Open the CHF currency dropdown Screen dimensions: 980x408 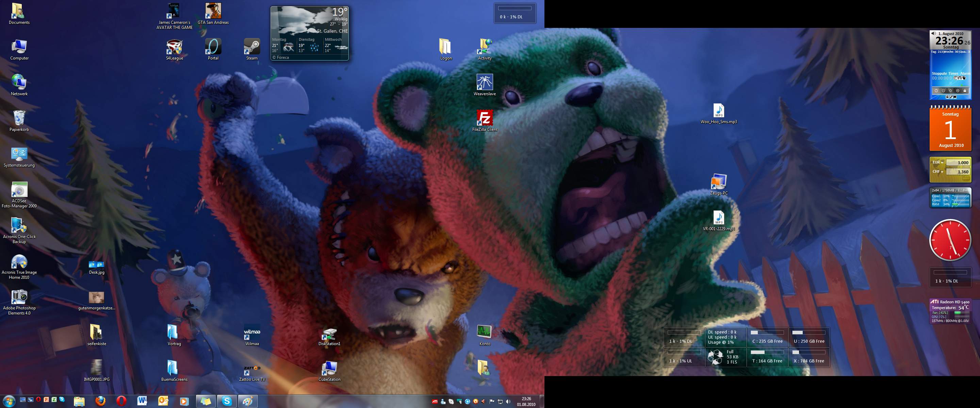[x=938, y=172]
